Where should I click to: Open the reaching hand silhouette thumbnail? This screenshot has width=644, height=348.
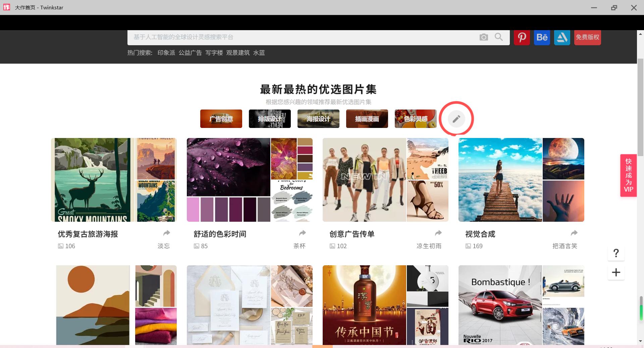point(563,201)
